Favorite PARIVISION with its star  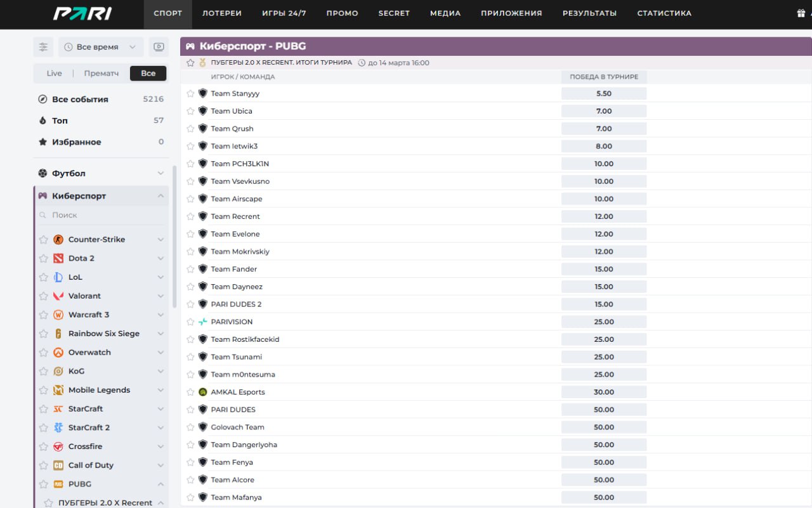pos(190,322)
